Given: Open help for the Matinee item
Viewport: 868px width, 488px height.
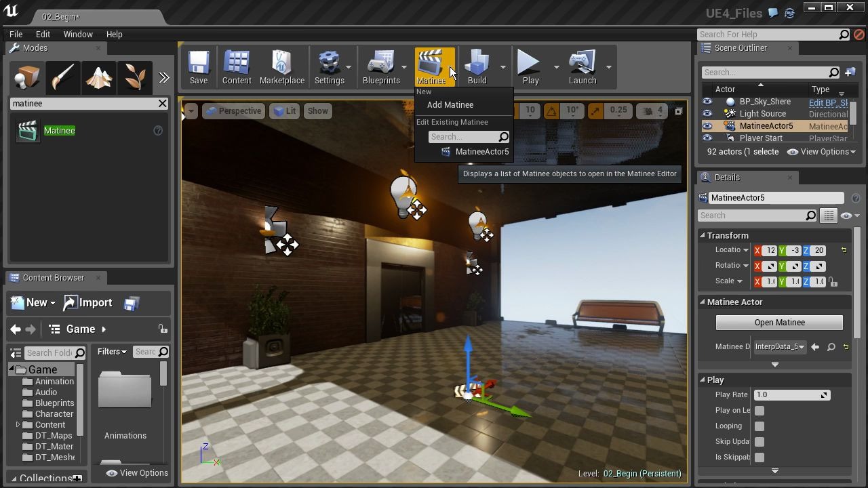Looking at the screenshot, I should pos(158,130).
